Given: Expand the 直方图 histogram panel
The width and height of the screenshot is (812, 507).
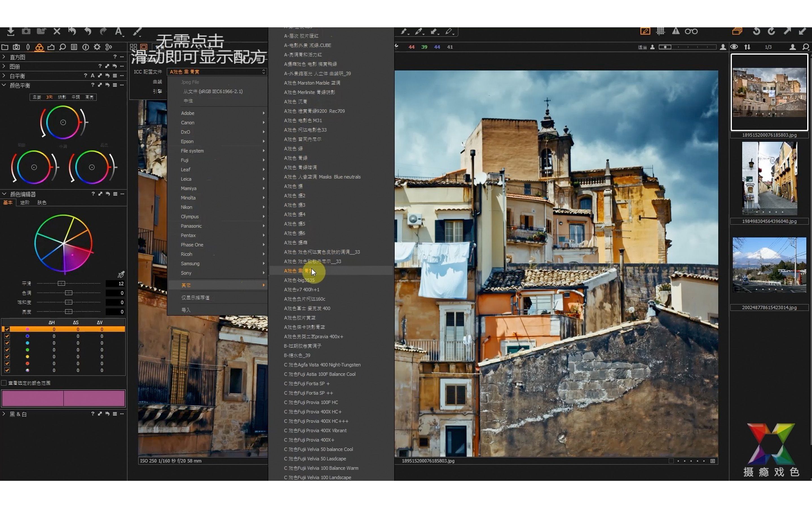Looking at the screenshot, I should point(4,57).
